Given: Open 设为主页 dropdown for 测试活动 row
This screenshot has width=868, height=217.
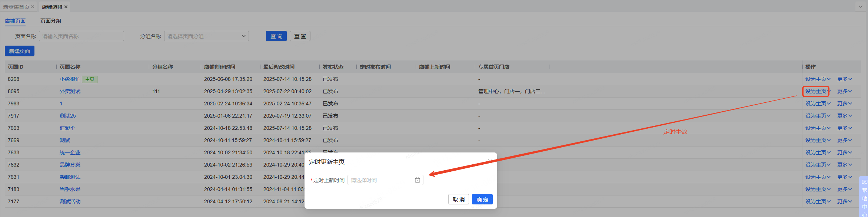Looking at the screenshot, I should pyautogui.click(x=818, y=201).
